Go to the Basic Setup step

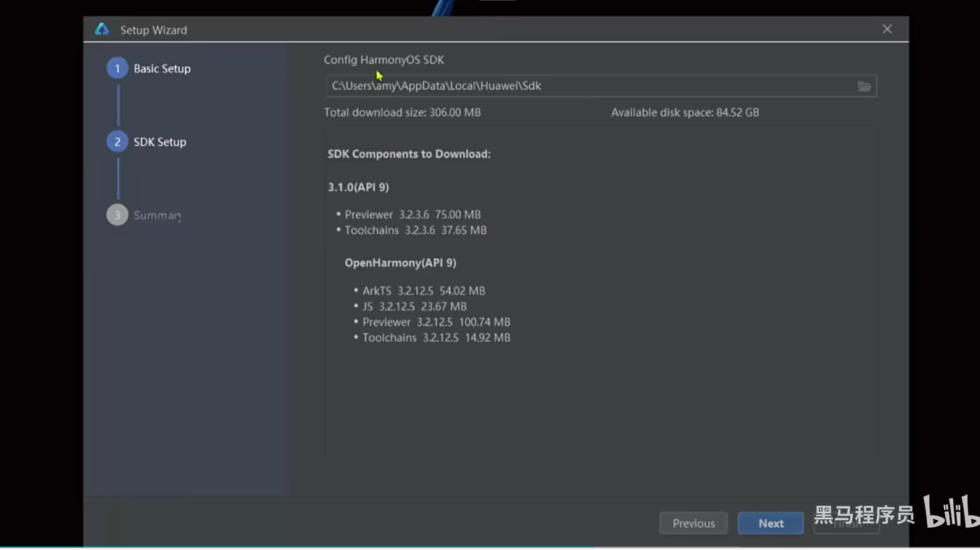tap(162, 69)
